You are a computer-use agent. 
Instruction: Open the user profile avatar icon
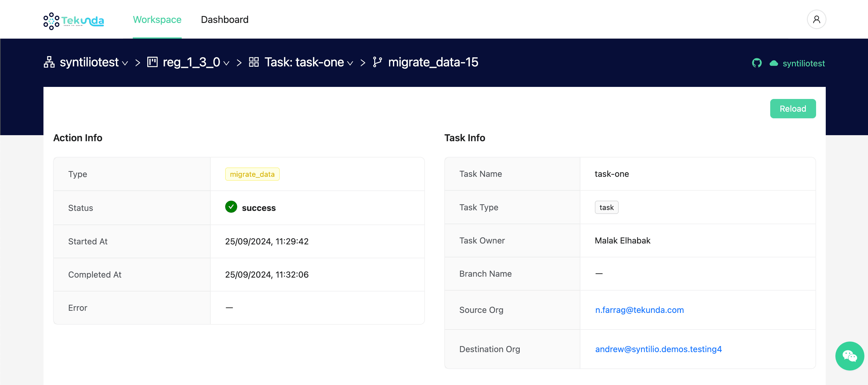[x=817, y=19]
